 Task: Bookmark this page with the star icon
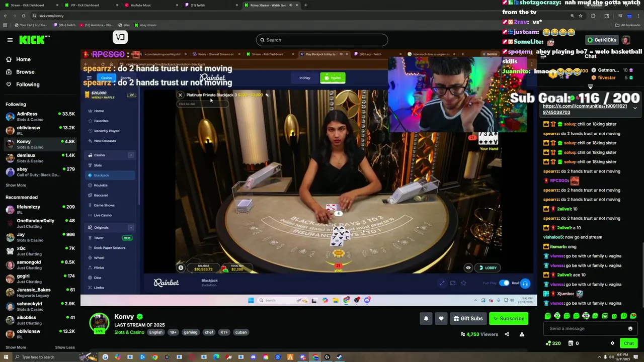coord(581,16)
